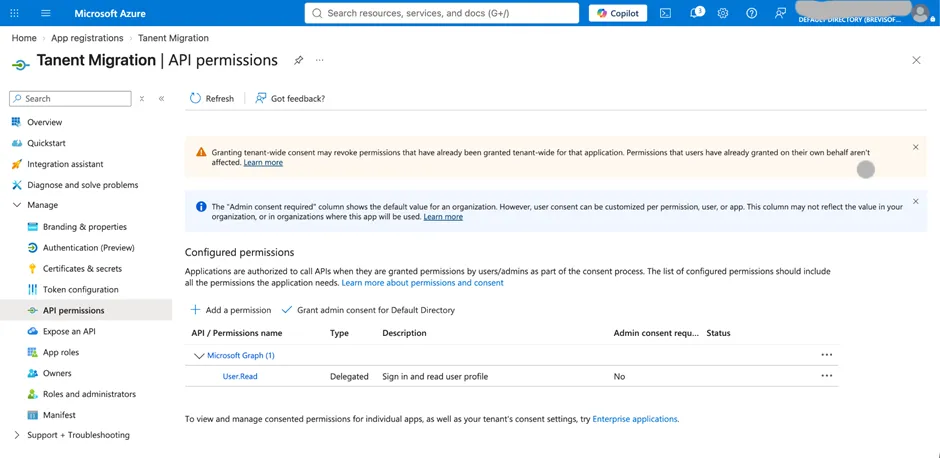Open the feedback icon in header
This screenshot has width=940, height=458.
coord(780,13)
